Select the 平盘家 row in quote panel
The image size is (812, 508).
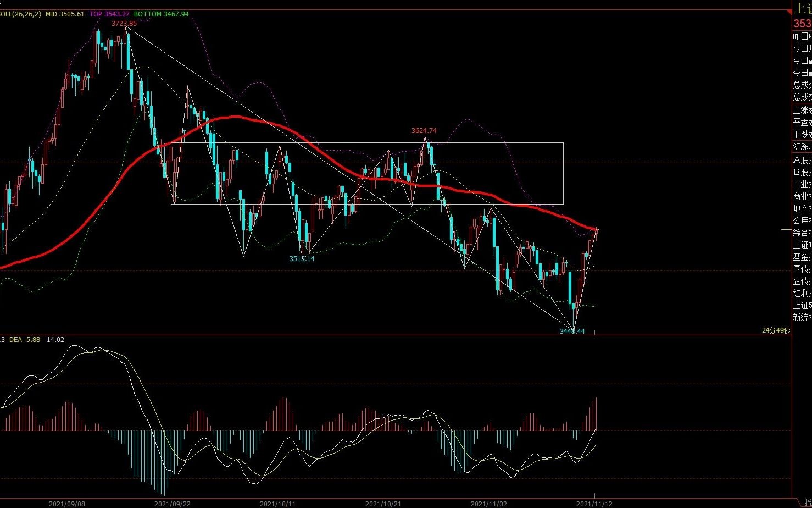pos(802,123)
